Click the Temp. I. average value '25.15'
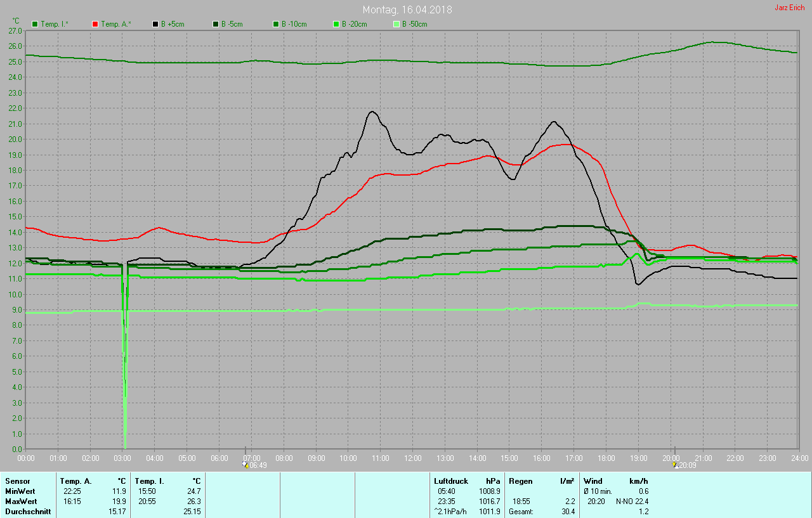This screenshot has height=518, width=812. (x=192, y=512)
